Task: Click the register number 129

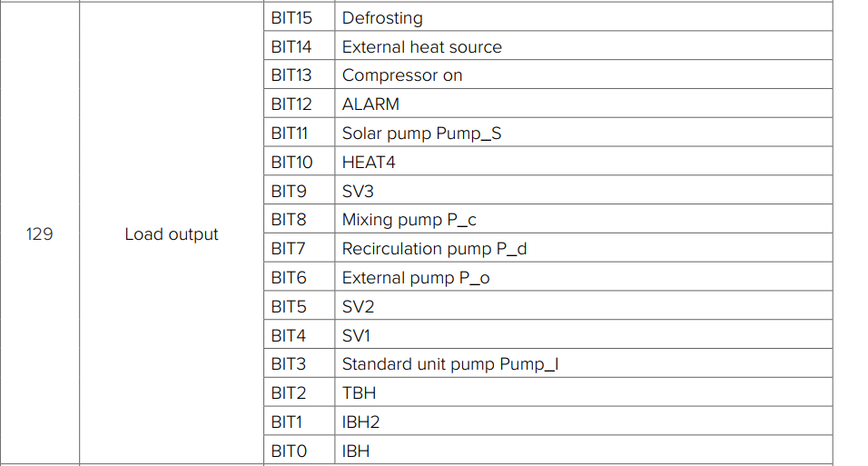Action: 39,233
